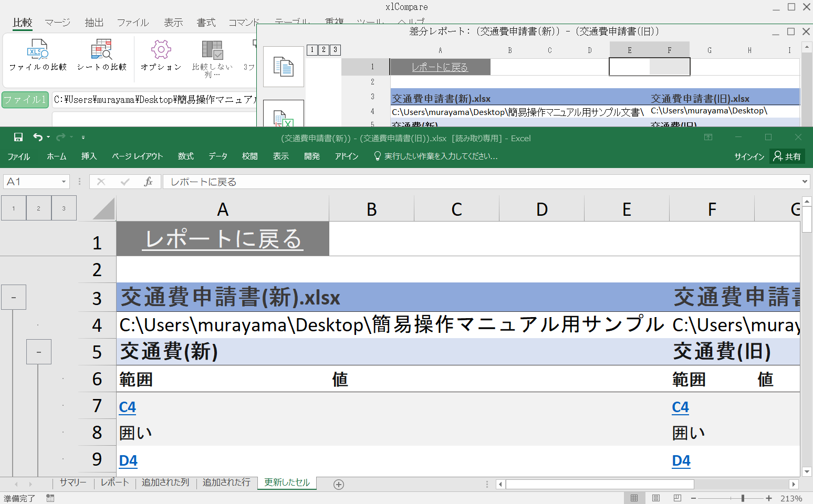Open the 校閲 tab in Excel
813x504 pixels.
250,156
